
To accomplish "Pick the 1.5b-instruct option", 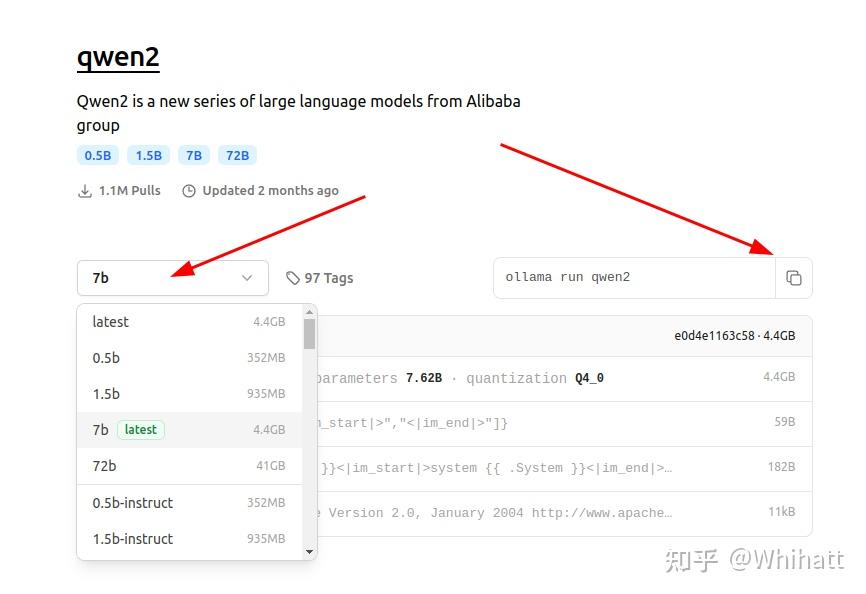I will click(x=132, y=538).
